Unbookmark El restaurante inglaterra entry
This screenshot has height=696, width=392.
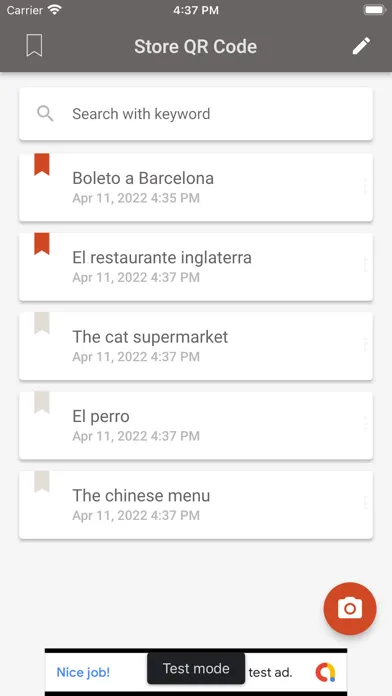[x=42, y=244]
